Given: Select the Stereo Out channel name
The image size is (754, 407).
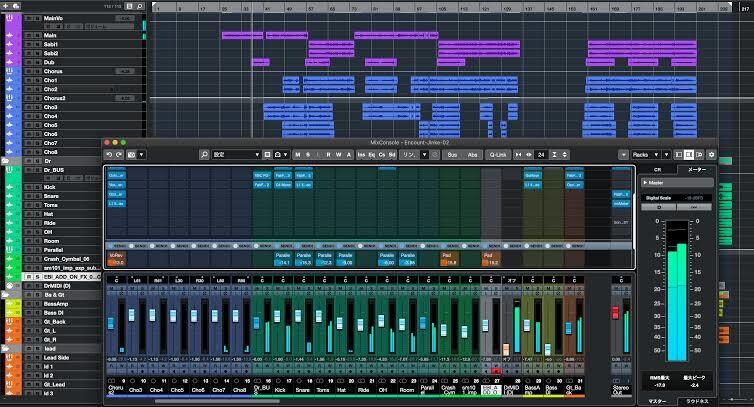Looking at the screenshot, I should pos(621,390).
